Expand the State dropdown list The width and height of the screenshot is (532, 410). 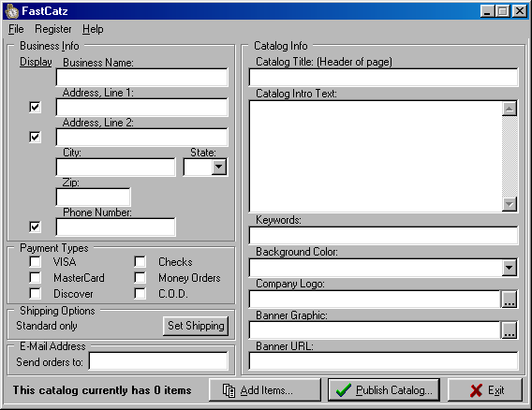pyautogui.click(x=219, y=167)
